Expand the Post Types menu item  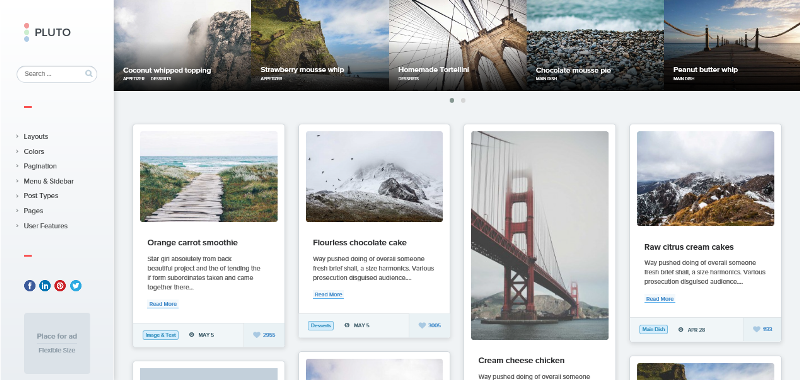tap(40, 196)
